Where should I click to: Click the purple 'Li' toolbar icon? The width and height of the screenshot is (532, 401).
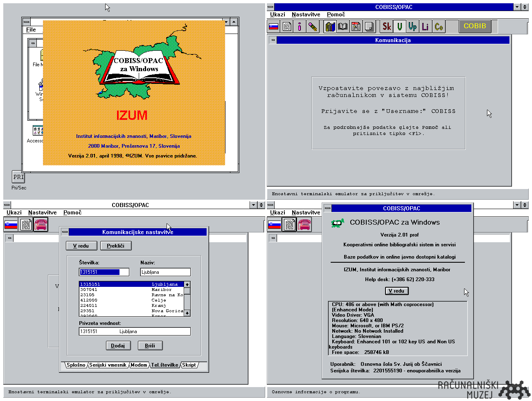coord(426,27)
